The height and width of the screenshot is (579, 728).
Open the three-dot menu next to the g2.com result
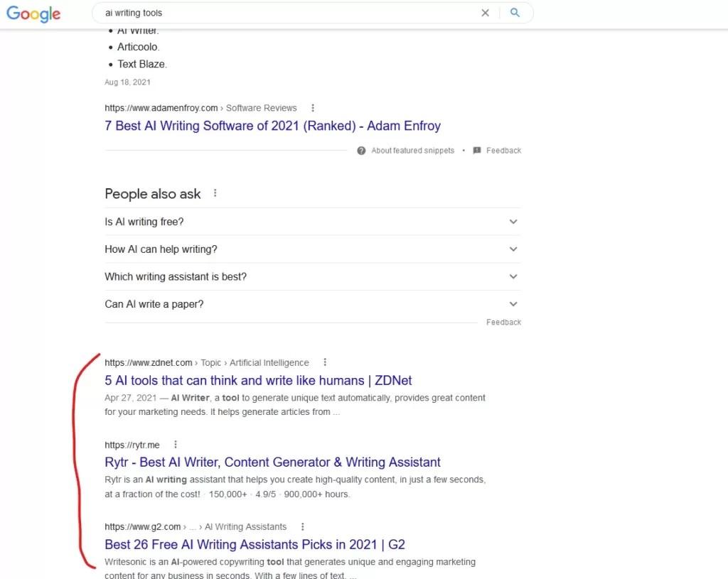pos(303,526)
